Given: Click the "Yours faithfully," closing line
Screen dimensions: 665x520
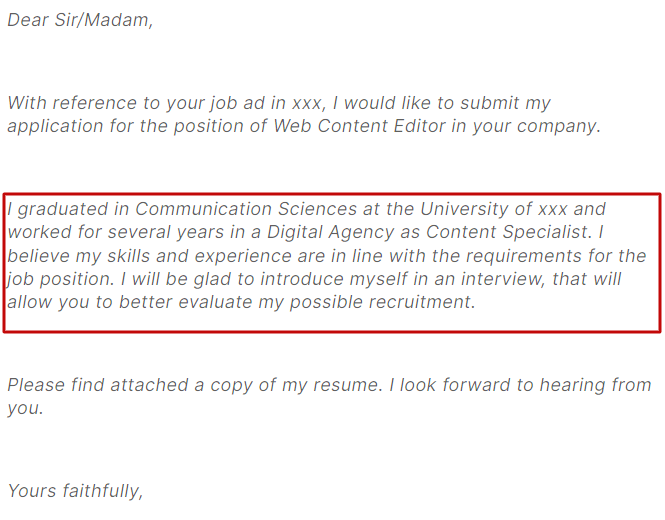Looking at the screenshot, I should coord(76,490).
